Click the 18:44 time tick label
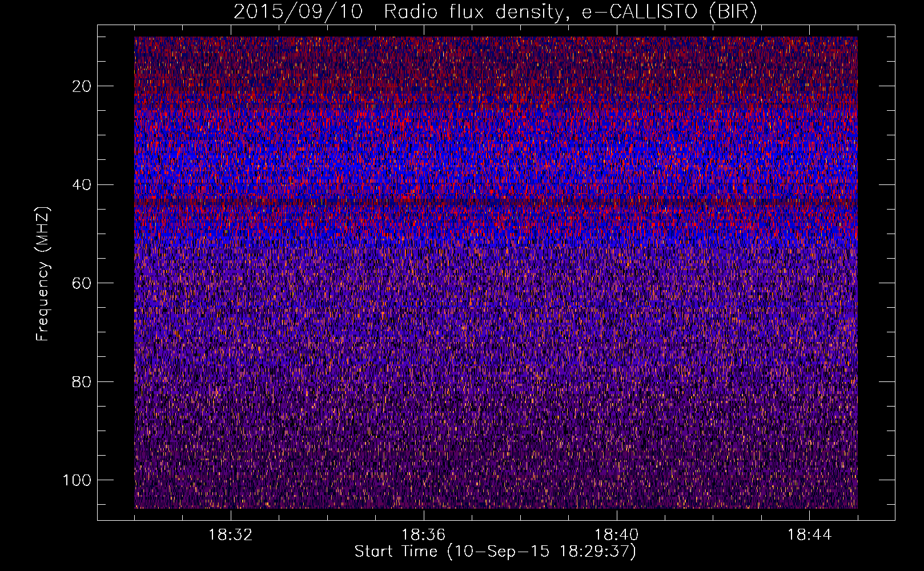 (809, 535)
